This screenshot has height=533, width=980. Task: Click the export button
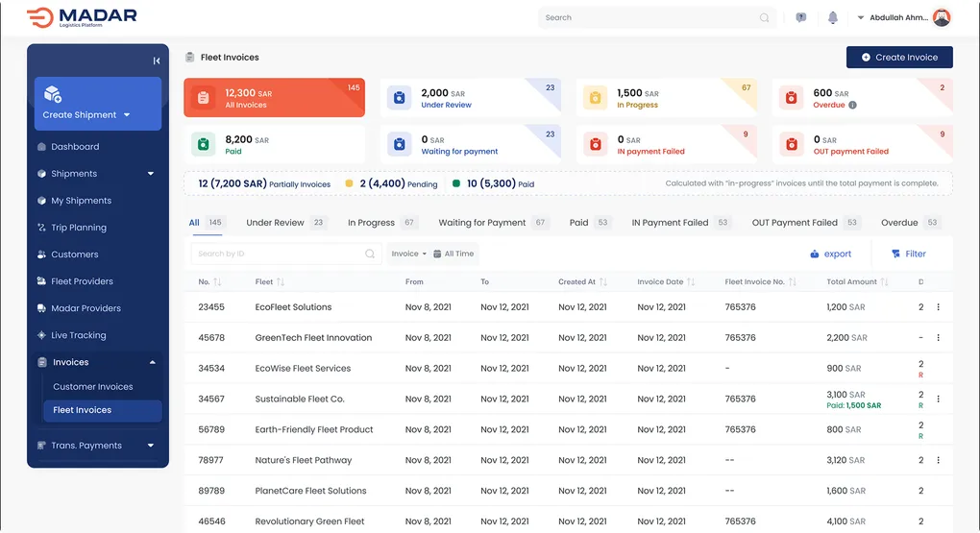[831, 254]
